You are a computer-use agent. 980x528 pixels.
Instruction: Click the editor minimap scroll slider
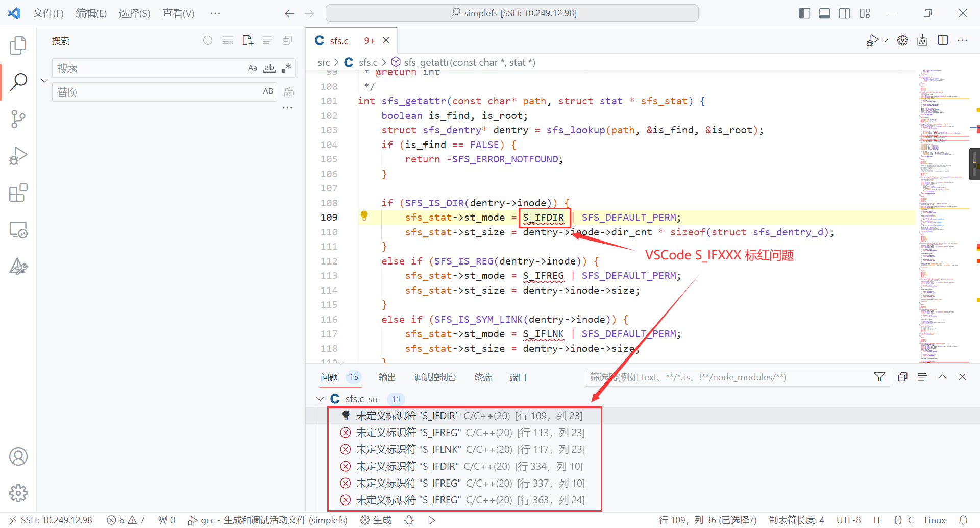click(x=974, y=164)
